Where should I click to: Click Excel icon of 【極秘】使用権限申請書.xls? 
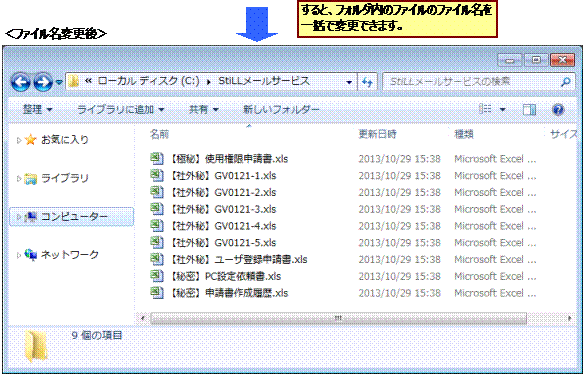[x=157, y=159]
